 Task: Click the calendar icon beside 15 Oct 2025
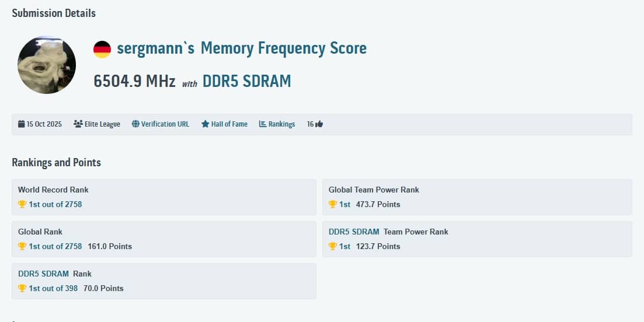pyautogui.click(x=22, y=124)
